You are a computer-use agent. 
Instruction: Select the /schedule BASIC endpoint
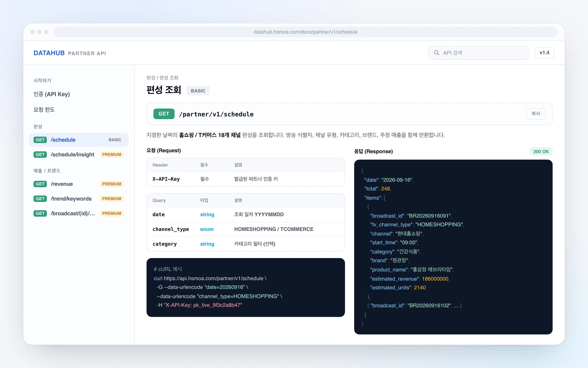point(79,140)
